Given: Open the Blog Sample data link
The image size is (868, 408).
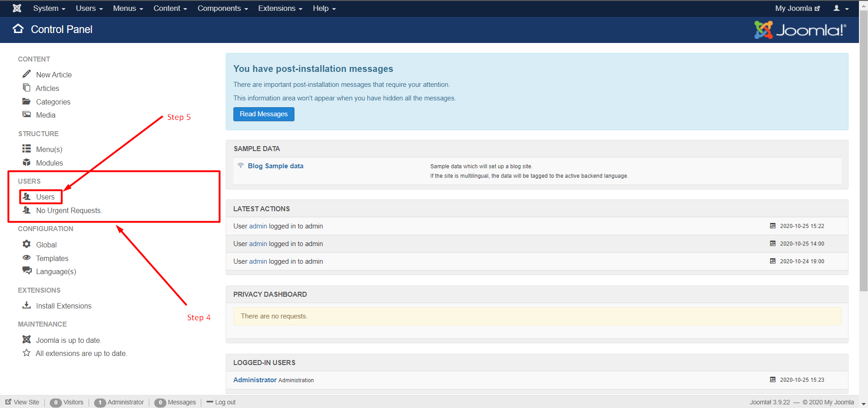Looking at the screenshot, I should pyautogui.click(x=275, y=166).
